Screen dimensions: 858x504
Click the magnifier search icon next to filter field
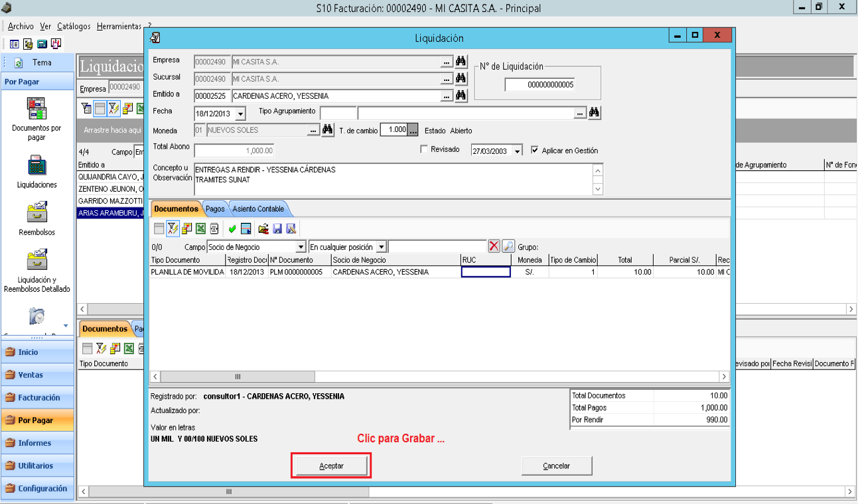(508, 246)
